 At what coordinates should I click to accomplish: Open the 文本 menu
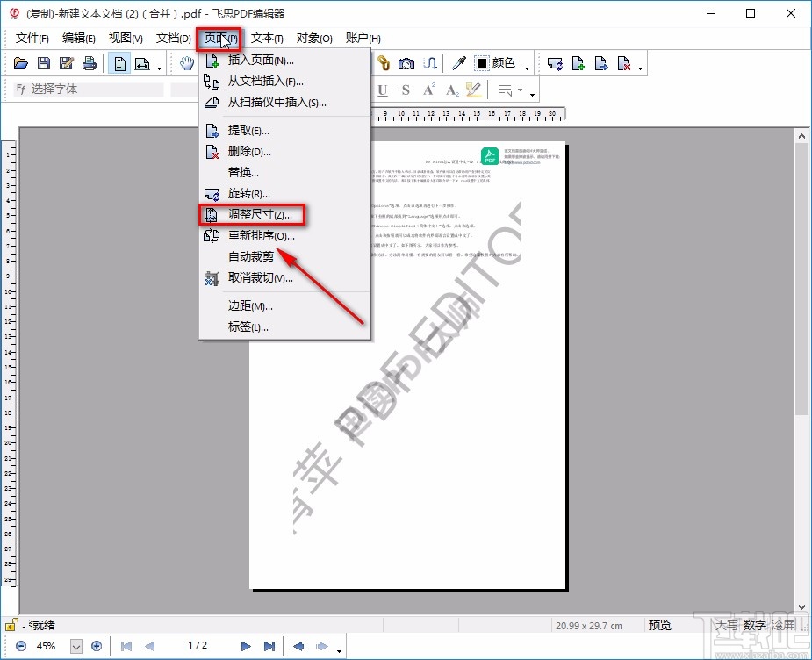point(267,38)
